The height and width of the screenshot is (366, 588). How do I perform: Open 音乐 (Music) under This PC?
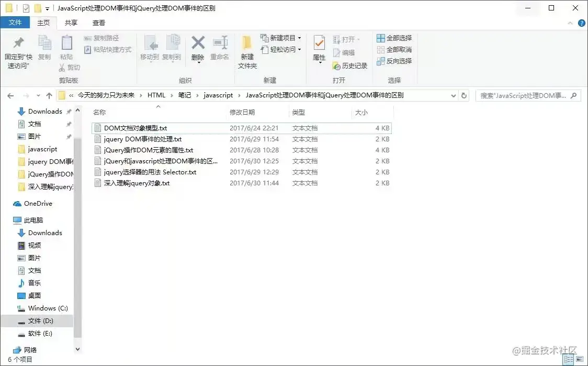[35, 283]
